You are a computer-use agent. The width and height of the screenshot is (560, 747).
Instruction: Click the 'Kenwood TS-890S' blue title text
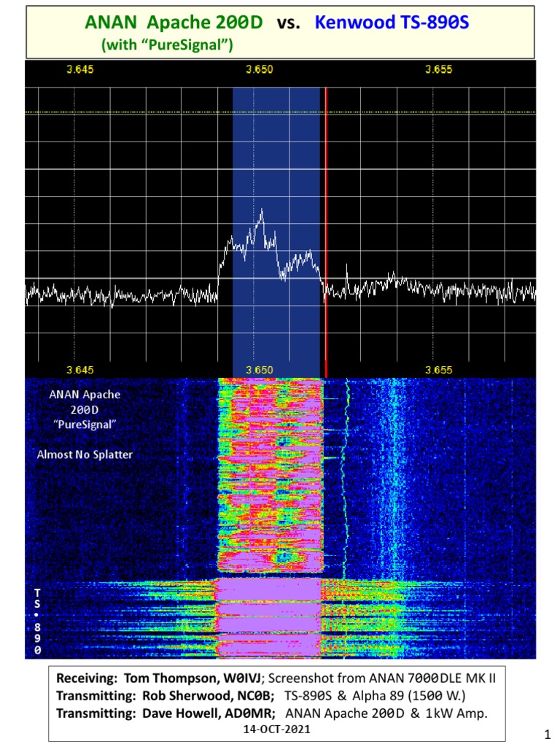click(392, 23)
